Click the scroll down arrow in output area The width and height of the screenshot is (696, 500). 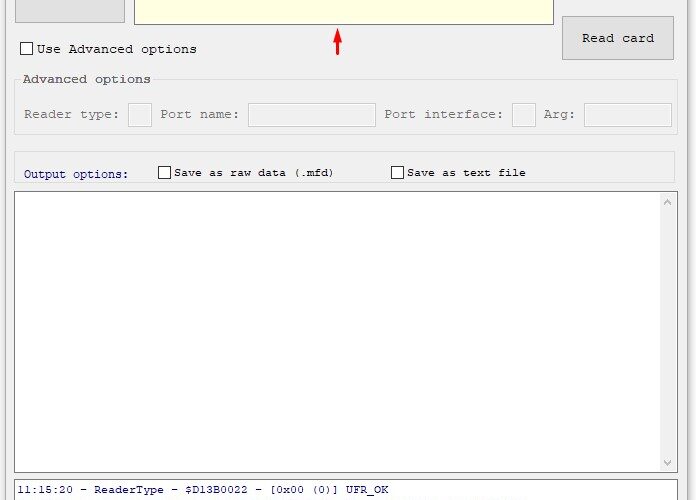[667, 463]
